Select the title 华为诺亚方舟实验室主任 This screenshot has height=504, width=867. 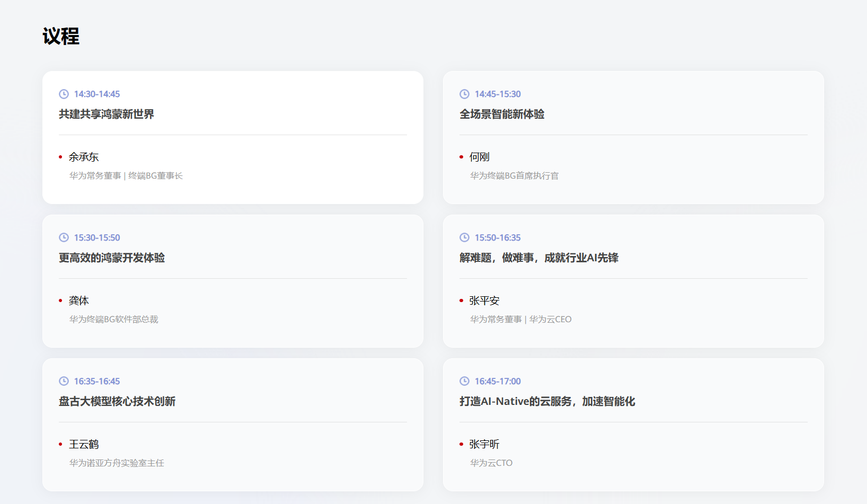(117, 463)
